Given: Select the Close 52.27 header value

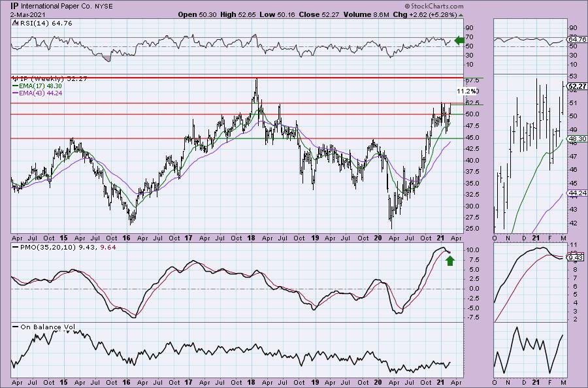Looking at the screenshot, I should coord(319,14).
